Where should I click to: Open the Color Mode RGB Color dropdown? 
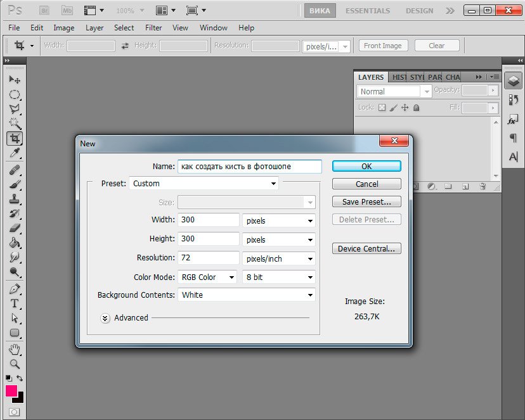(x=207, y=277)
